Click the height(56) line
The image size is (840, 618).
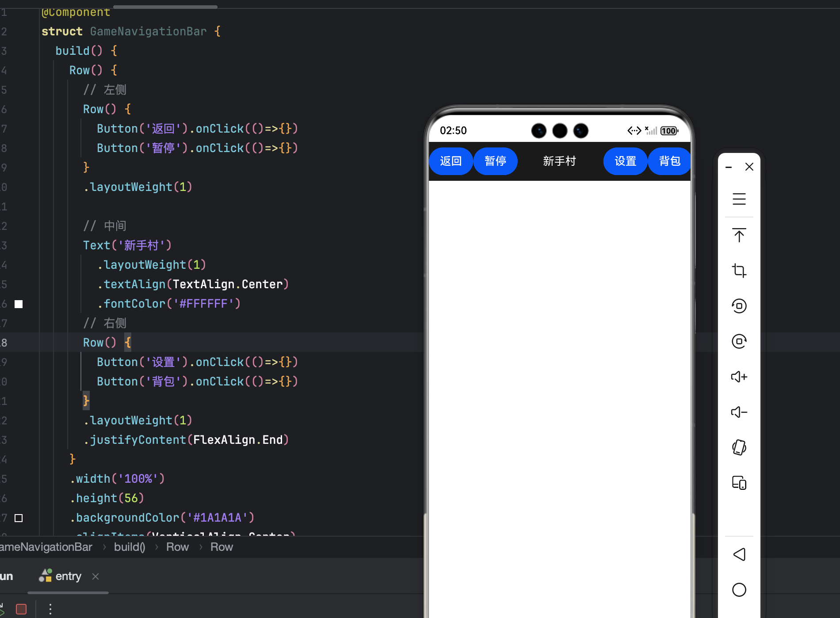click(107, 498)
